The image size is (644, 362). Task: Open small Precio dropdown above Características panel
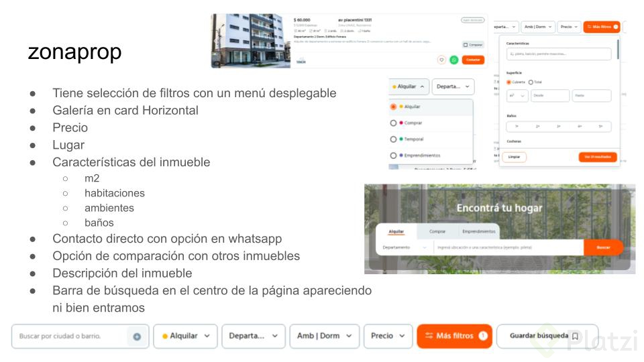[570, 27]
